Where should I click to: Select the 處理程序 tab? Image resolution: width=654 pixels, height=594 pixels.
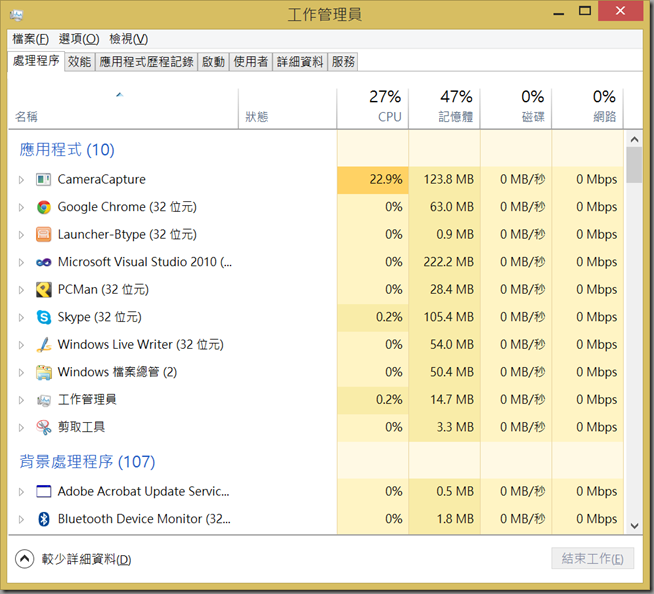coord(36,61)
